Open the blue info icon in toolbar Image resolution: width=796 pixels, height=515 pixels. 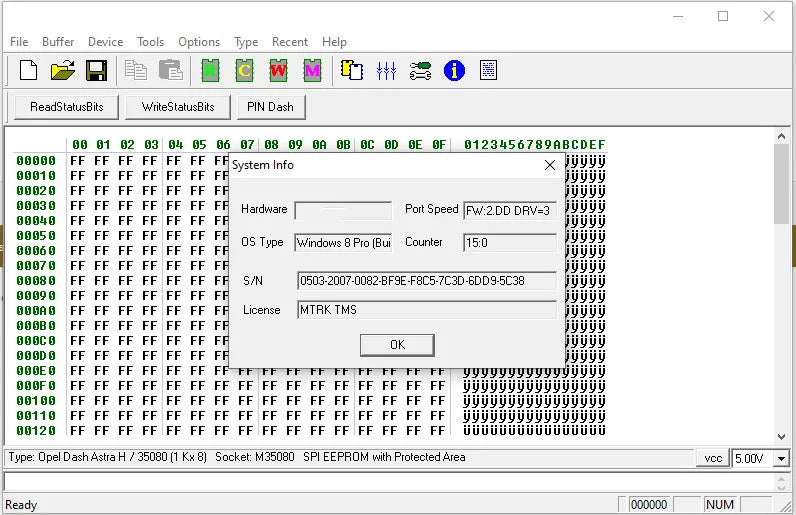pos(454,70)
